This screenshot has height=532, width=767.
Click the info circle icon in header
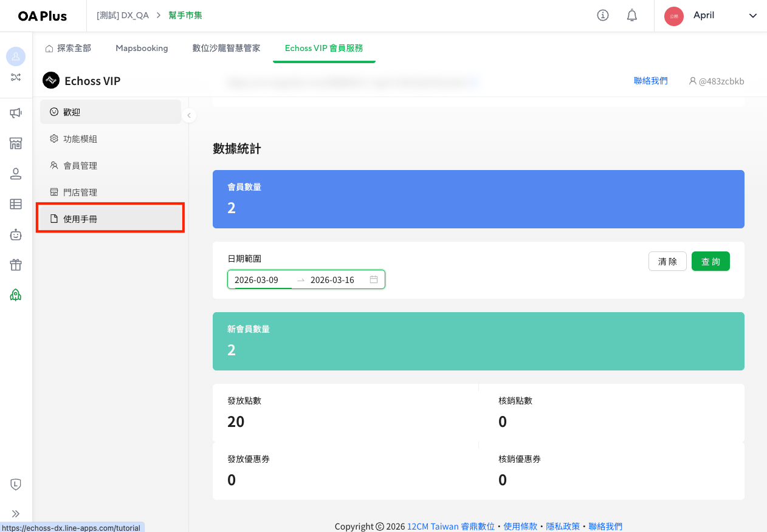pyautogui.click(x=603, y=15)
